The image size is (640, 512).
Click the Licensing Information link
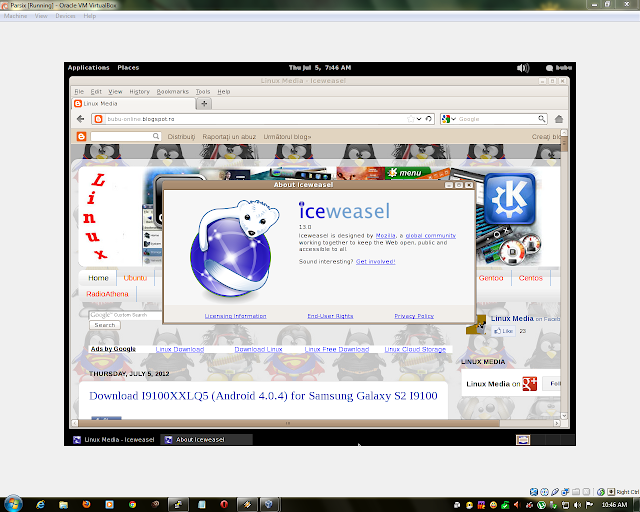tap(236, 316)
